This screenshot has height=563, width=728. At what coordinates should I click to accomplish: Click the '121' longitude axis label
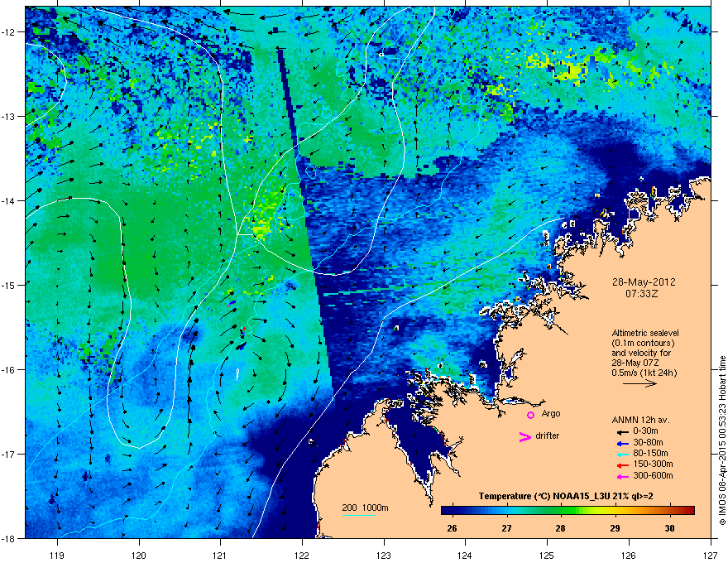(x=221, y=556)
